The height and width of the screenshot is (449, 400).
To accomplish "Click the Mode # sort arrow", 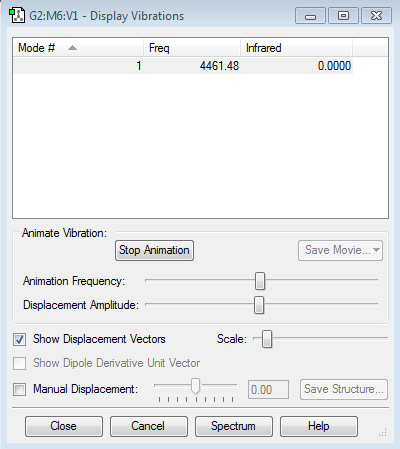I will (72, 48).
